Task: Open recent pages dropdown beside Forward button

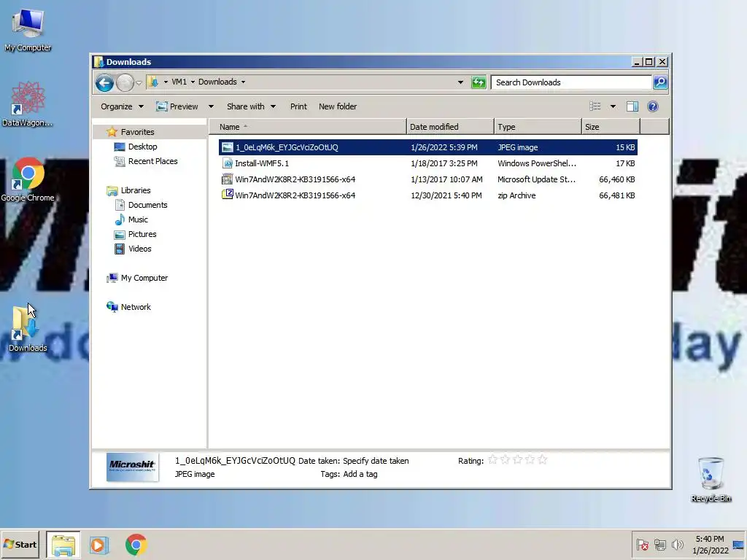Action: (x=139, y=83)
